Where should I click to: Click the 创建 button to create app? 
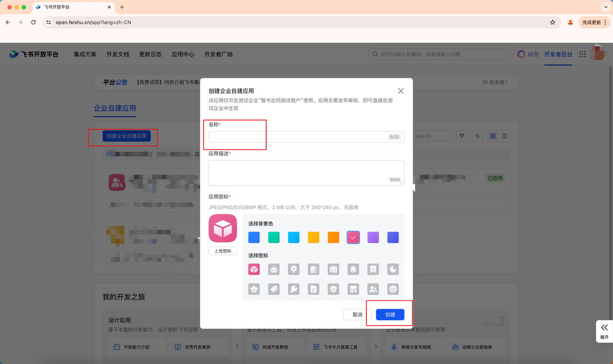[x=390, y=315]
